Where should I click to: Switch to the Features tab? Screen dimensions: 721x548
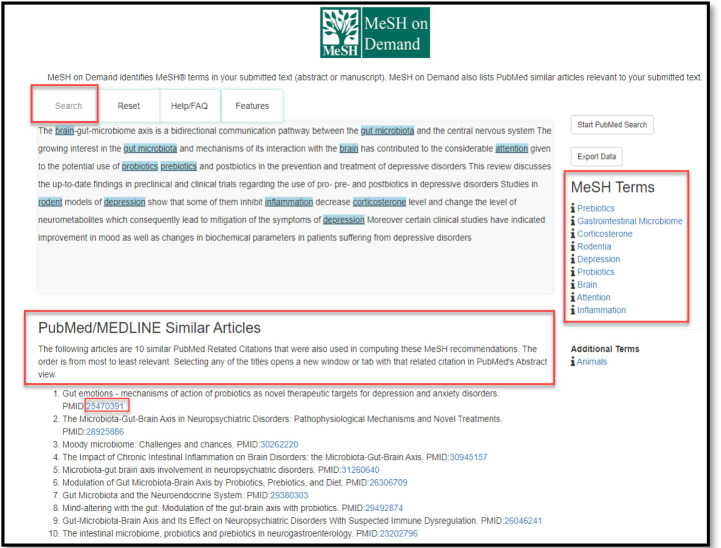tap(252, 106)
